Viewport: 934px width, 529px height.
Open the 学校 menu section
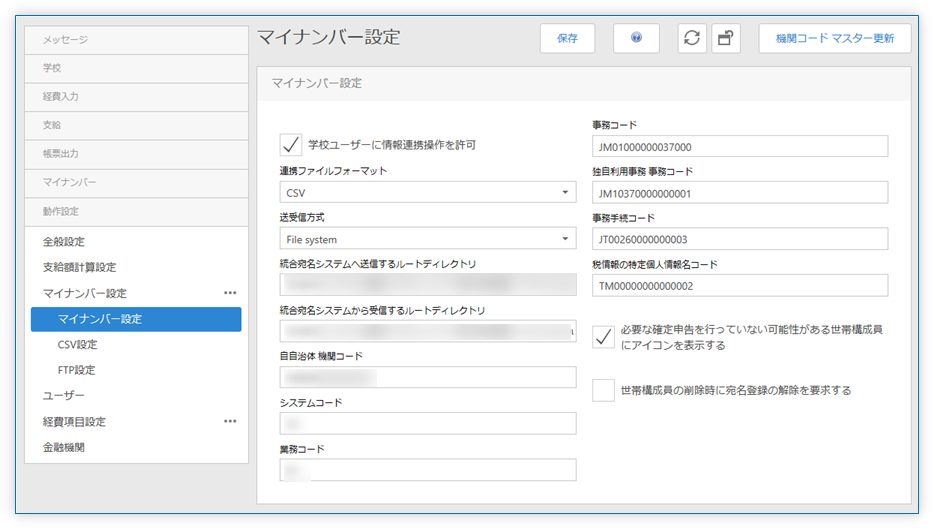point(136,69)
